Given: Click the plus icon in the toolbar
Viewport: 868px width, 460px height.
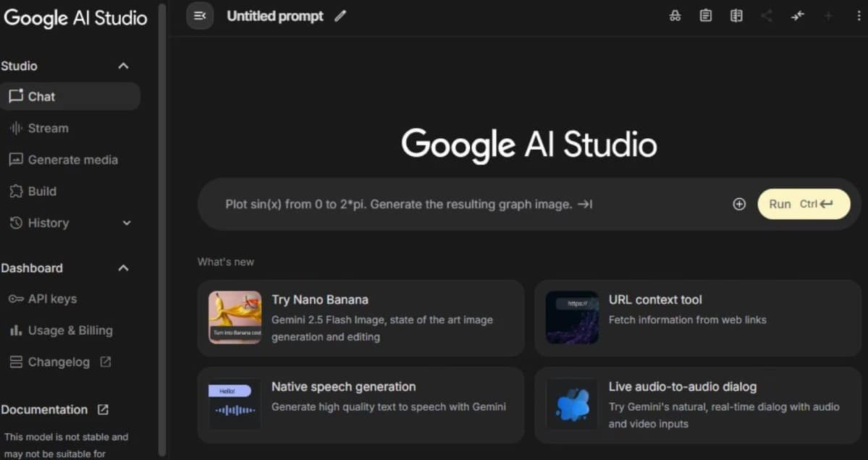Looking at the screenshot, I should coord(827,15).
